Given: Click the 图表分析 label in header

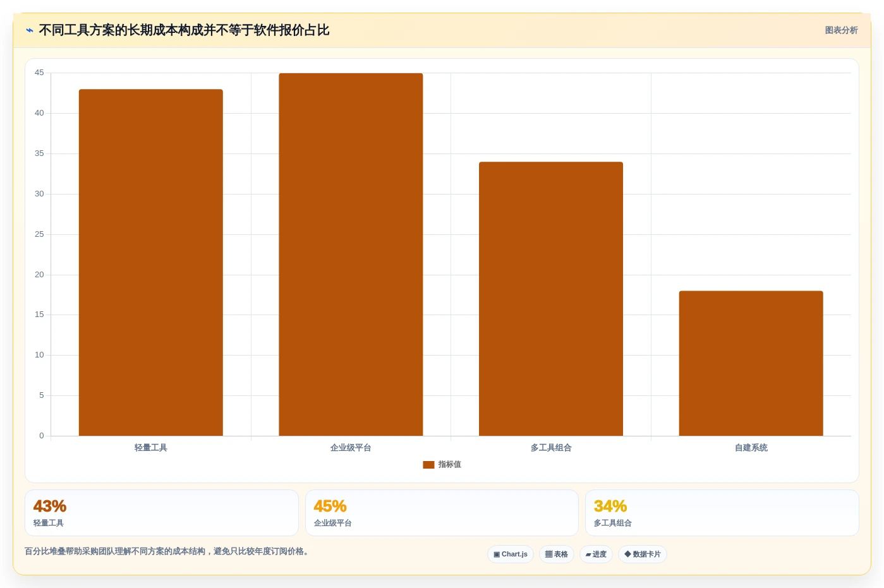Looking at the screenshot, I should [x=841, y=30].
